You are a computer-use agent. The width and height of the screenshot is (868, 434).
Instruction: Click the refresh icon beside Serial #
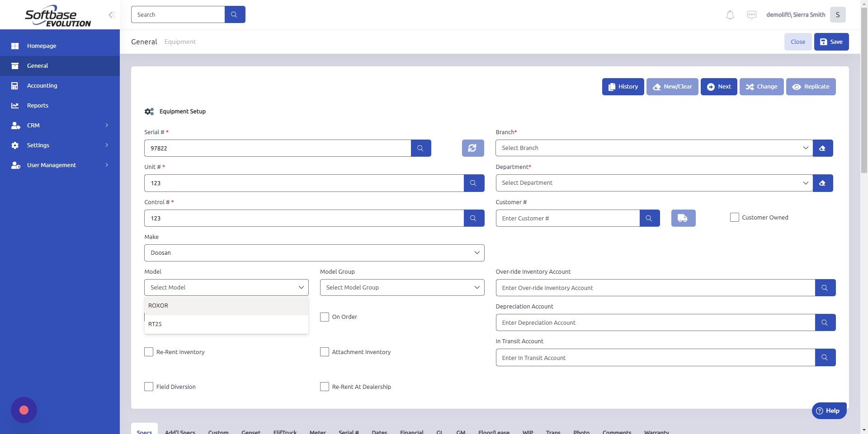point(472,148)
